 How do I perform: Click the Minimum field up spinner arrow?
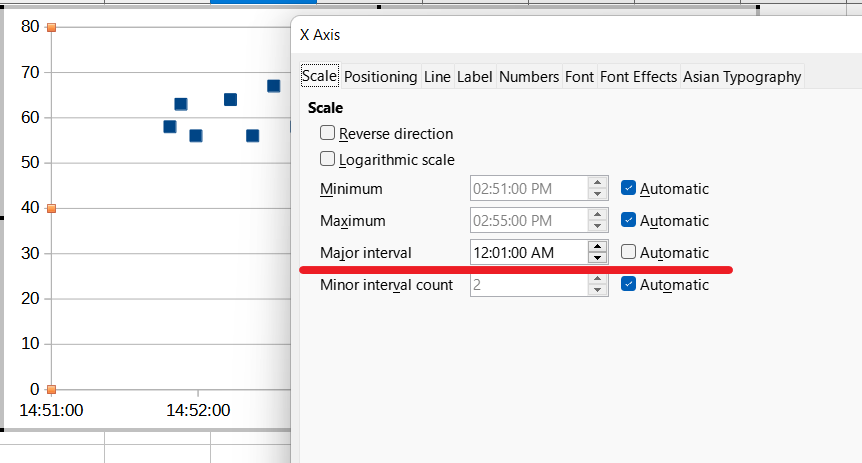(598, 183)
